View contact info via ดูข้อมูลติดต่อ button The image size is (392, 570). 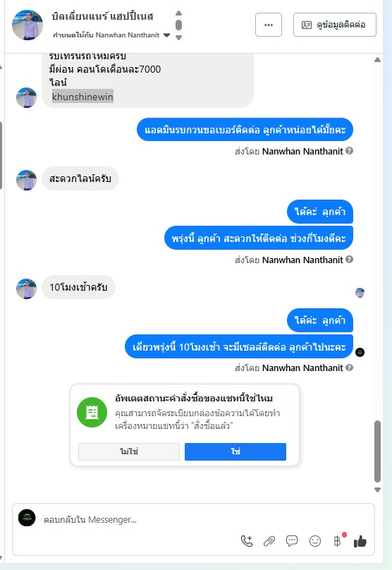point(335,25)
